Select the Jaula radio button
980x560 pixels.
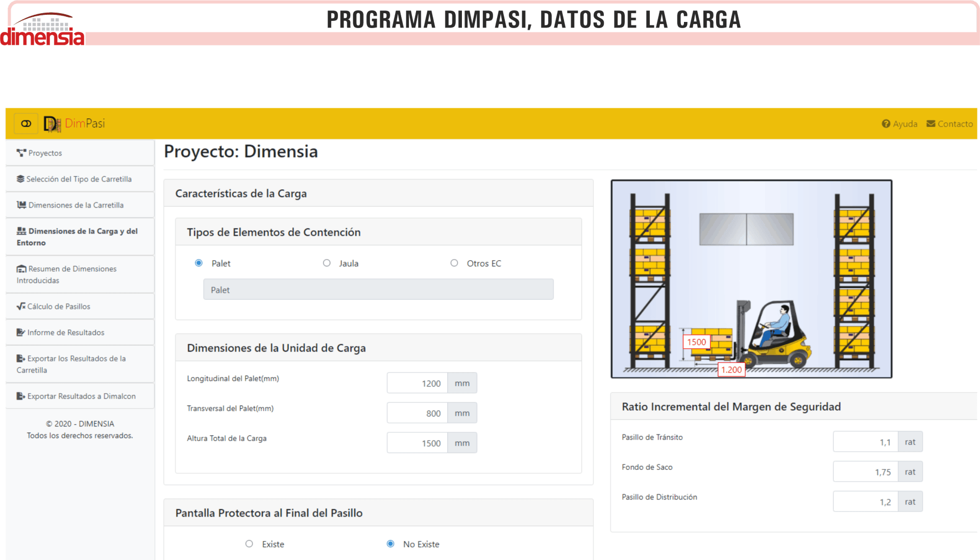(x=327, y=263)
